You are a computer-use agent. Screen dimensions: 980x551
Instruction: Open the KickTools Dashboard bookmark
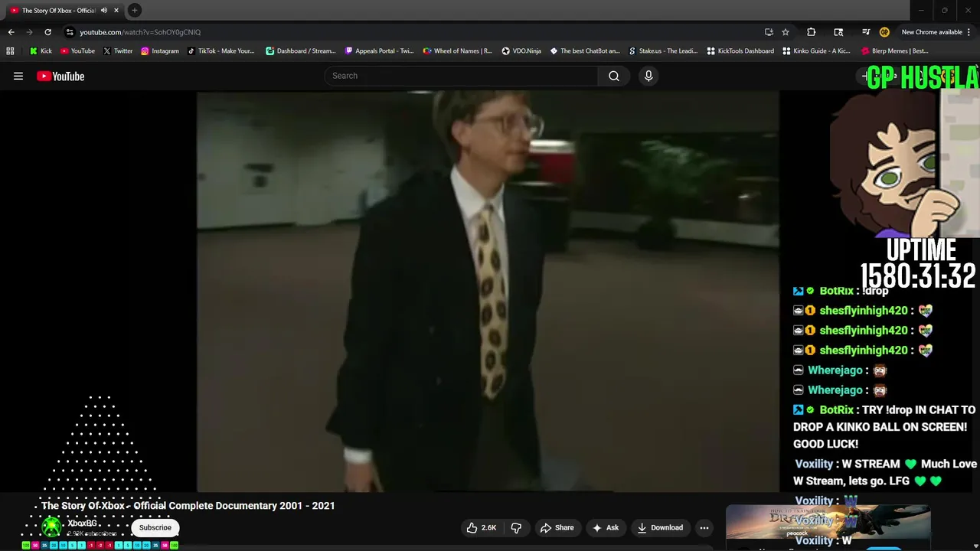pyautogui.click(x=740, y=51)
